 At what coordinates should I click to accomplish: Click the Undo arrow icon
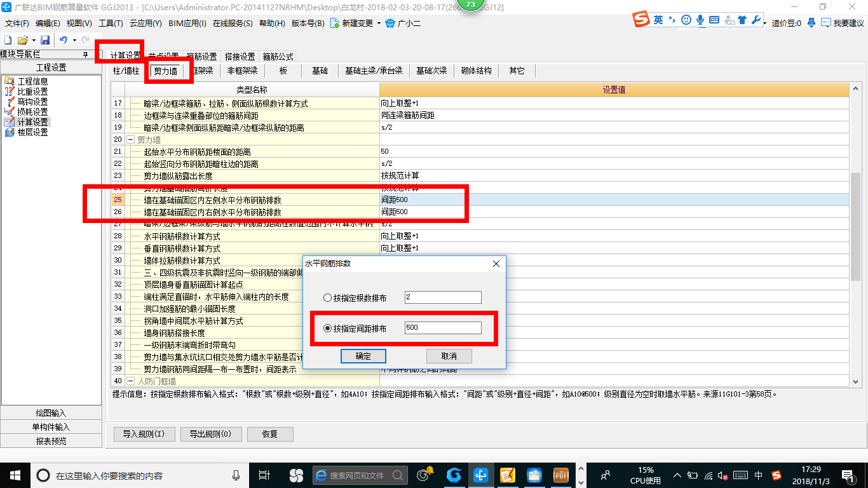(63, 40)
